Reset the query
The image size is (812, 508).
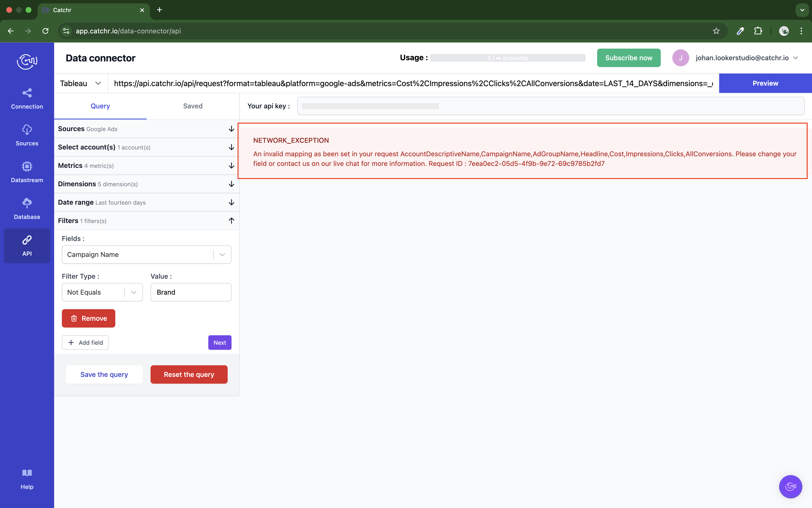(x=189, y=374)
